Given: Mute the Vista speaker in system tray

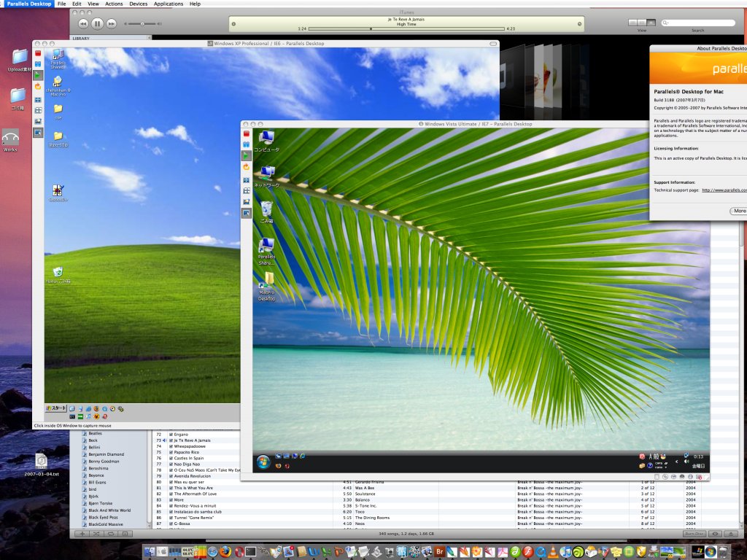Looking at the screenshot, I should pyautogui.click(x=686, y=462).
